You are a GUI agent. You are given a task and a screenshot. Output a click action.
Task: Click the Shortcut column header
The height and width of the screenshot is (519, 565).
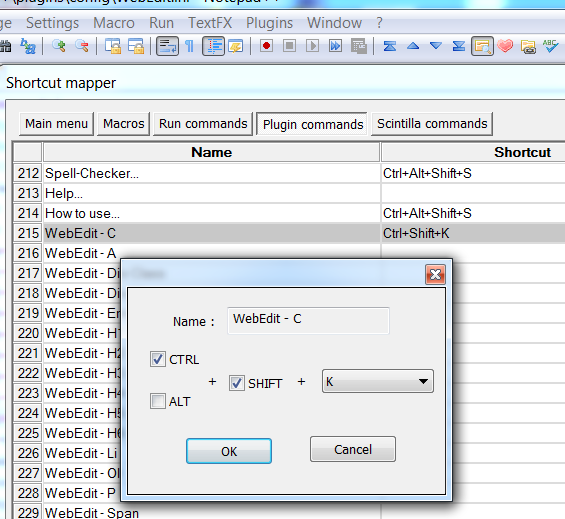[x=522, y=152]
